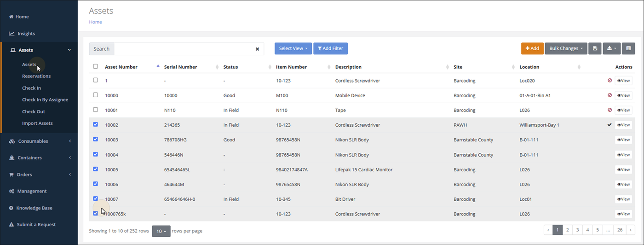Click the Consumables cubes icon
644x245 pixels.
[11, 141]
